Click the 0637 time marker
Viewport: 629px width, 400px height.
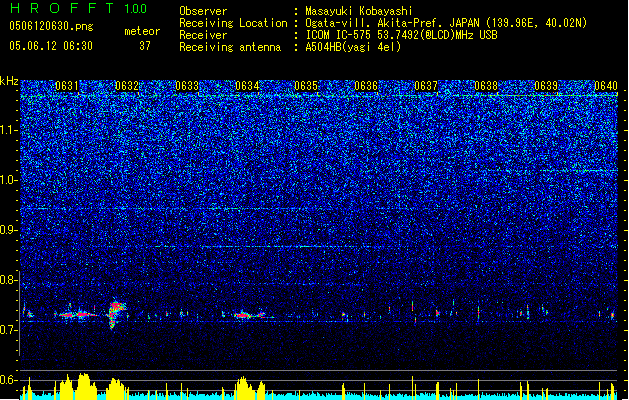tap(426, 86)
